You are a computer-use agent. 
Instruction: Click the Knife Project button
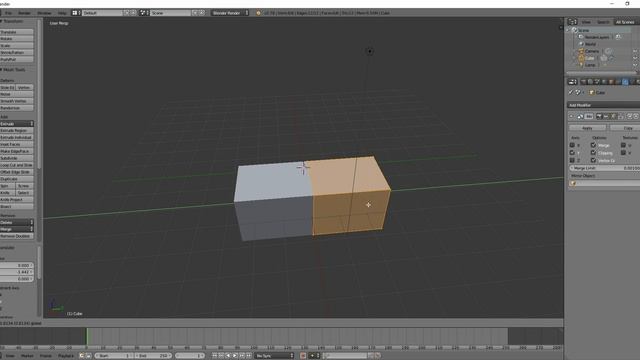[x=17, y=200]
